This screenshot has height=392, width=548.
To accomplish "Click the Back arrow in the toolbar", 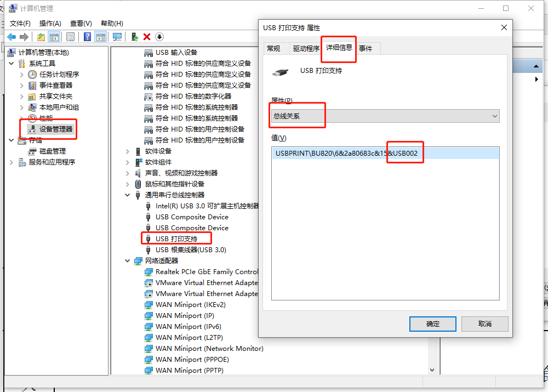I will pyautogui.click(x=12, y=37).
